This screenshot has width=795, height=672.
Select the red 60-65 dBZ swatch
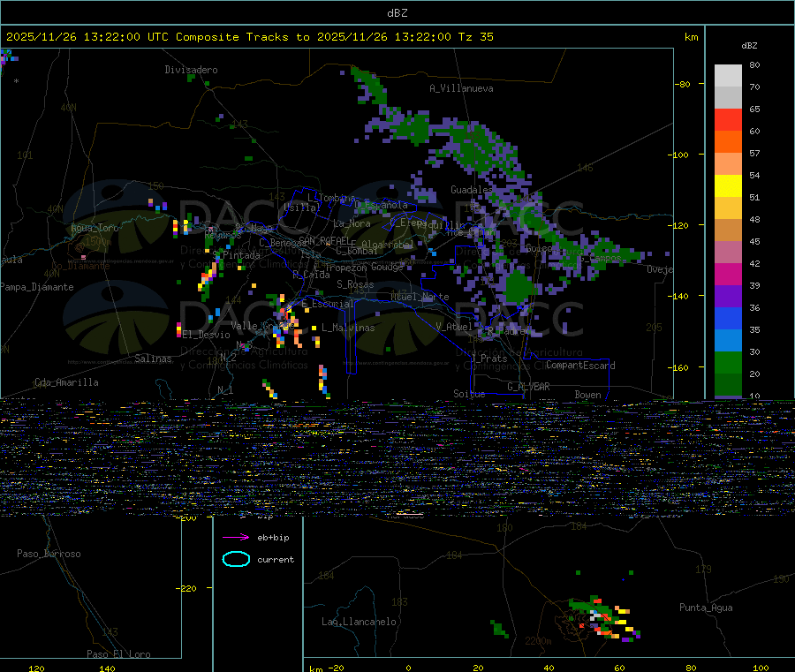point(728,120)
